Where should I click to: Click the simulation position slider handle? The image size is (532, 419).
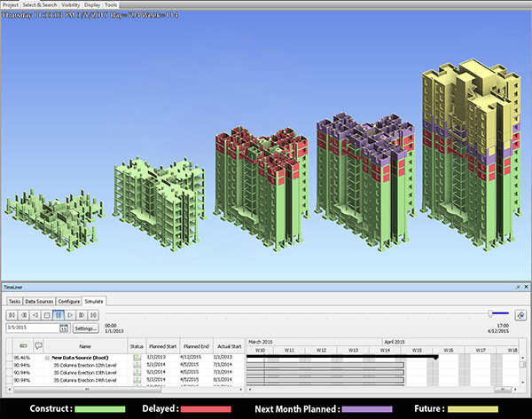(x=490, y=313)
